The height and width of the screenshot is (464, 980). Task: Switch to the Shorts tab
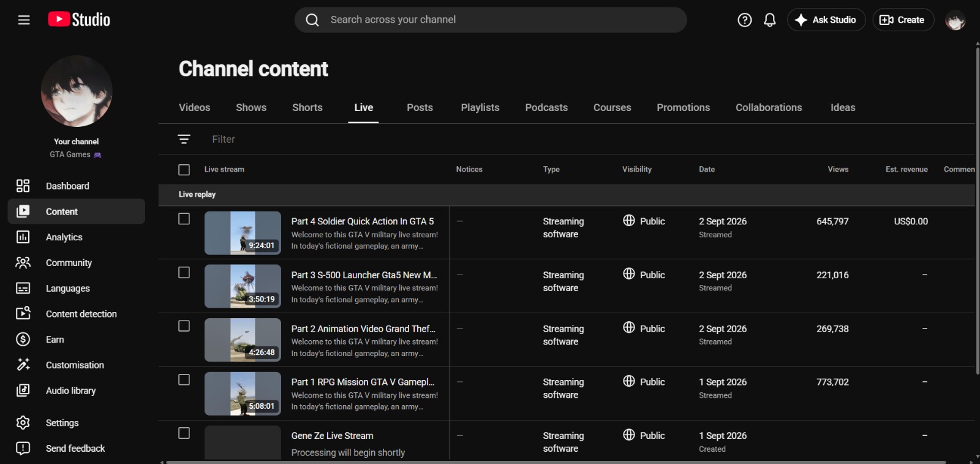[307, 107]
